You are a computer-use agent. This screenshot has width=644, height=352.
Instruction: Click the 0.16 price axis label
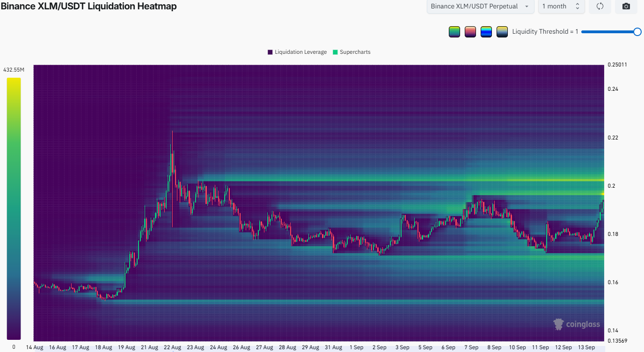pos(613,282)
